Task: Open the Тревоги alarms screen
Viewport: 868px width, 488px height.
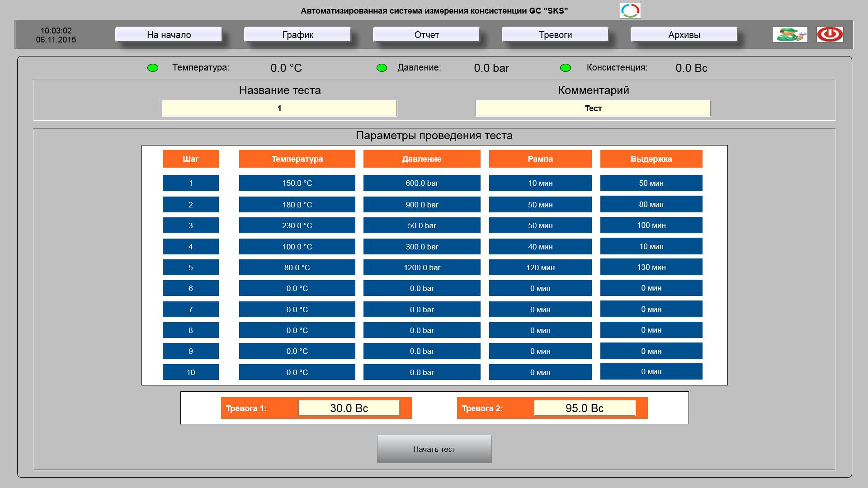Action: point(555,34)
